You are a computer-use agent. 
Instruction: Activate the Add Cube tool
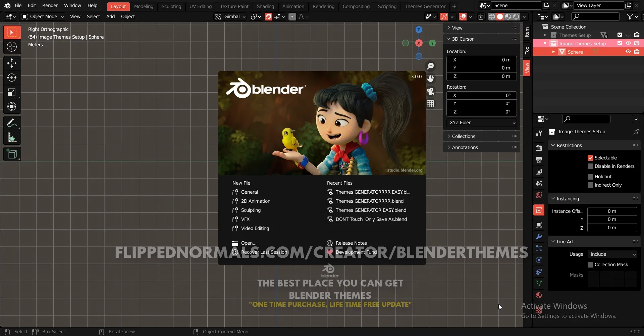click(x=12, y=154)
